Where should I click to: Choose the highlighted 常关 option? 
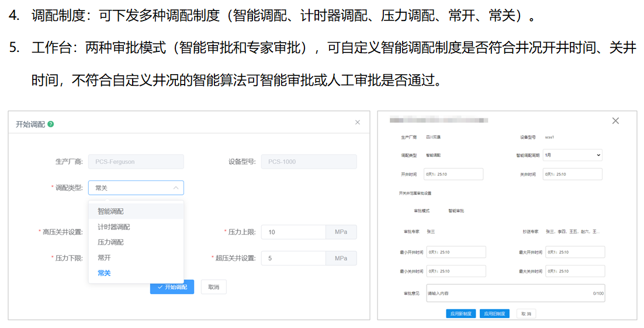coord(104,273)
